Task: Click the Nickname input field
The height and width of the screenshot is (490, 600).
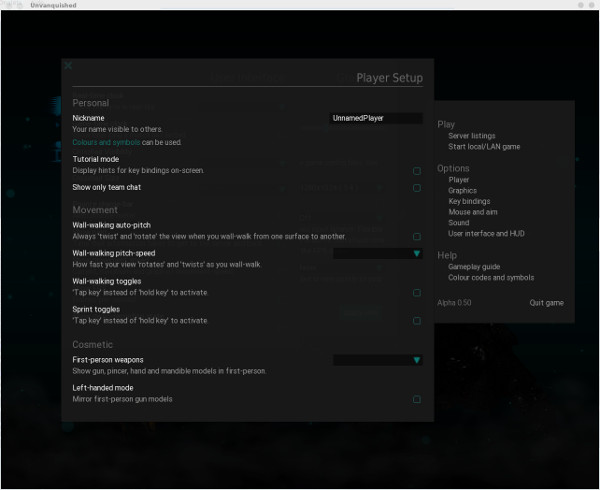Action: coord(377,118)
